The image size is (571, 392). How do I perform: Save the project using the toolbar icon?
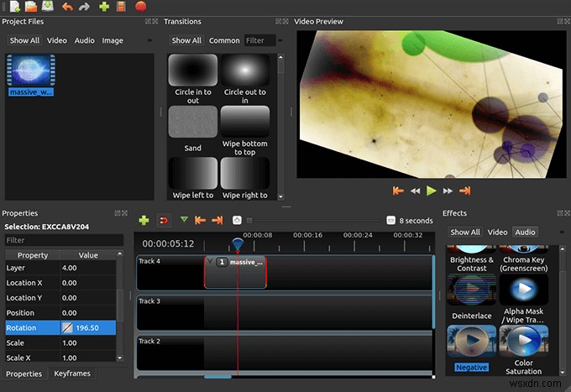pos(47,7)
